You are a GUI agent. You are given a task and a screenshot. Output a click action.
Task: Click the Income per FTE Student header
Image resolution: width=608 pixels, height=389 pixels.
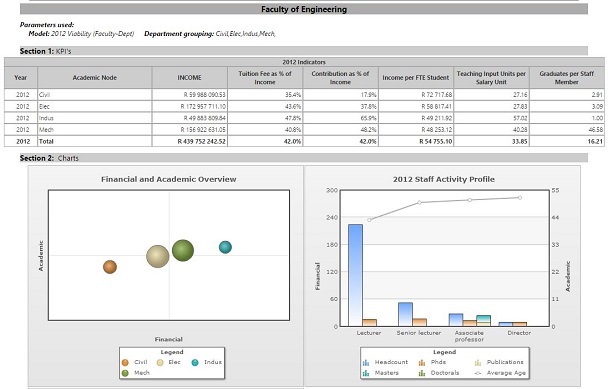(416, 78)
